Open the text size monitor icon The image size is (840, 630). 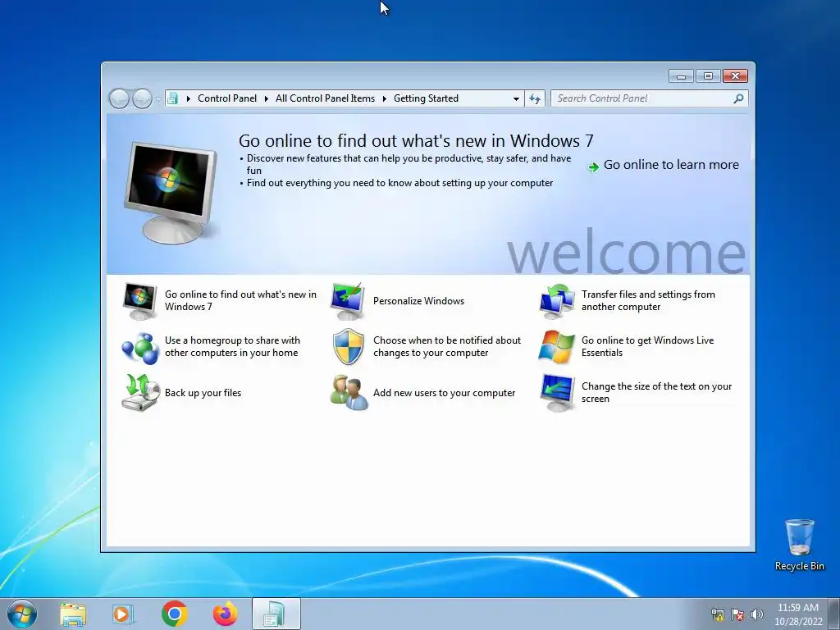[557, 393]
